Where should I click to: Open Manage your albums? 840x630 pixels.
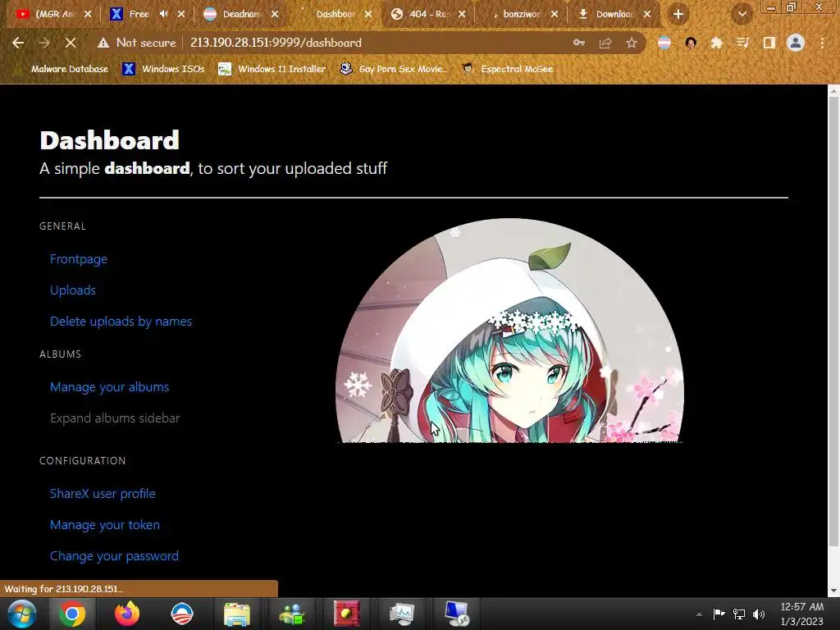pos(109,387)
